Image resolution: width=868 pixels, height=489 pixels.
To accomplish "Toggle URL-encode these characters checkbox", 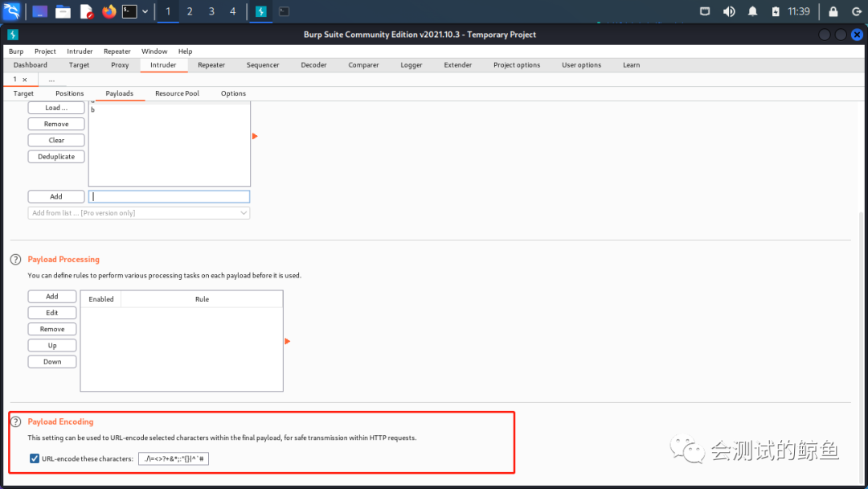I will point(35,458).
